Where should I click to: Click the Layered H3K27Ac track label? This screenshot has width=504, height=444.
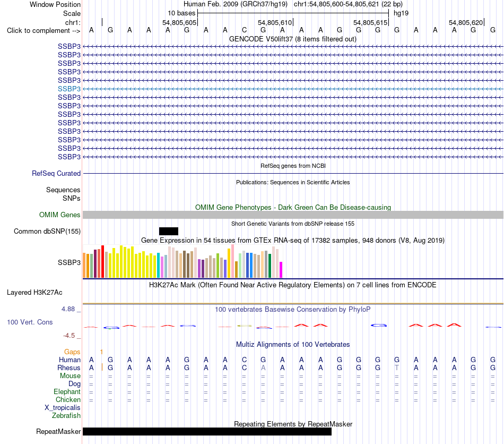click(34, 293)
